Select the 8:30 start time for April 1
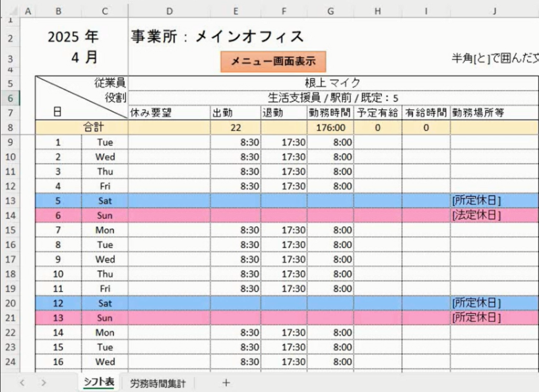The width and height of the screenshot is (539, 392). click(x=235, y=142)
